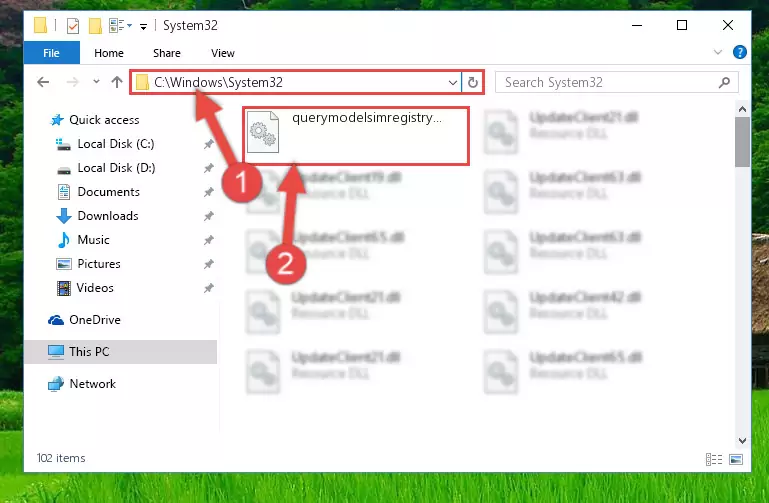Switch to Details view layout
The height and width of the screenshot is (503, 769).
pos(714,459)
